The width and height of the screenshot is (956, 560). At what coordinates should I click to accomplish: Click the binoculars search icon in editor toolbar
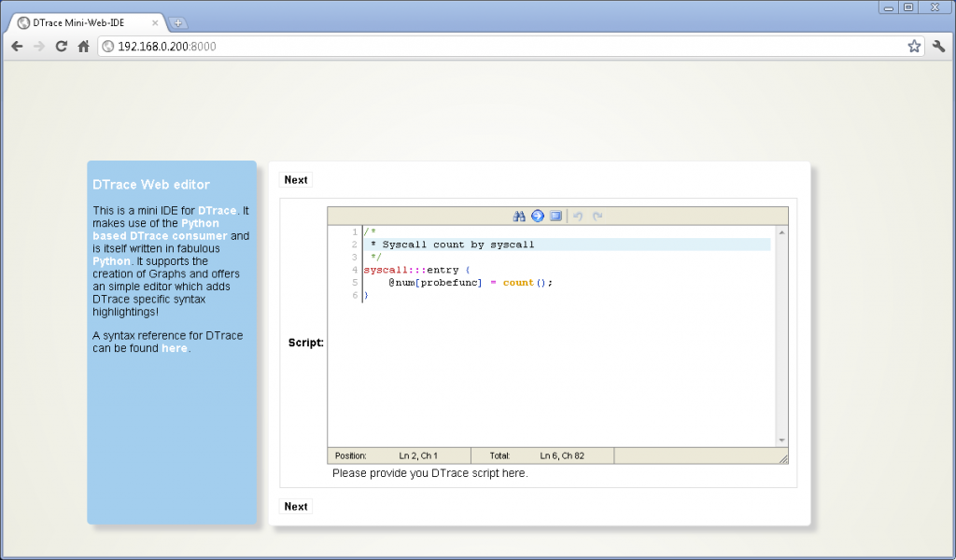(x=519, y=217)
